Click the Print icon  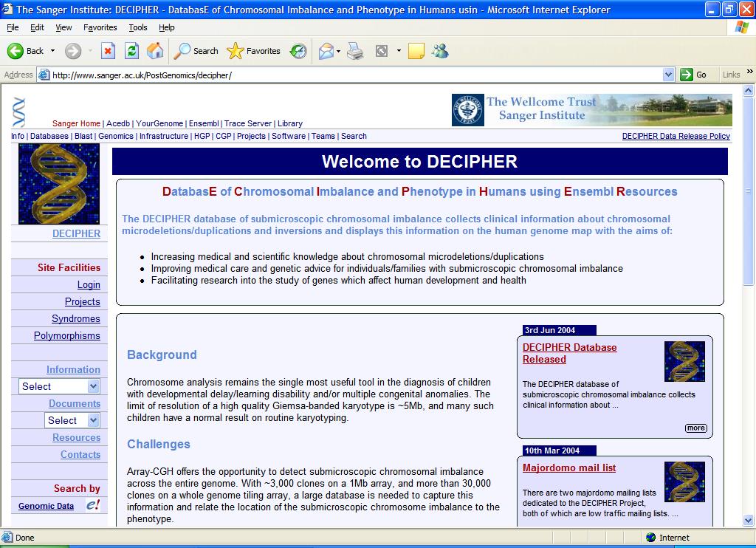pos(355,51)
